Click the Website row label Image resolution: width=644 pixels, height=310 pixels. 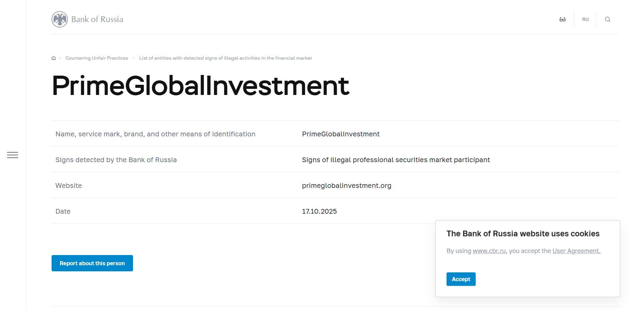point(69,186)
